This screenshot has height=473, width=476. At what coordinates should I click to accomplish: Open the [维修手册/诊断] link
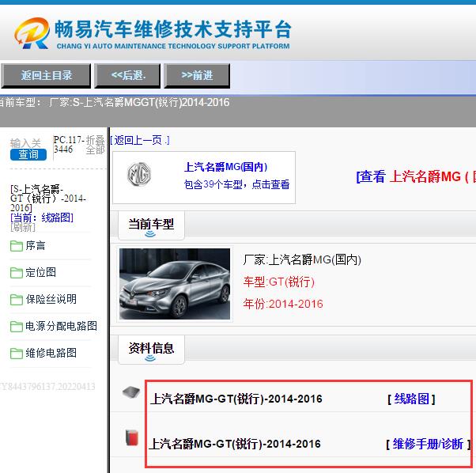pyautogui.click(x=428, y=445)
